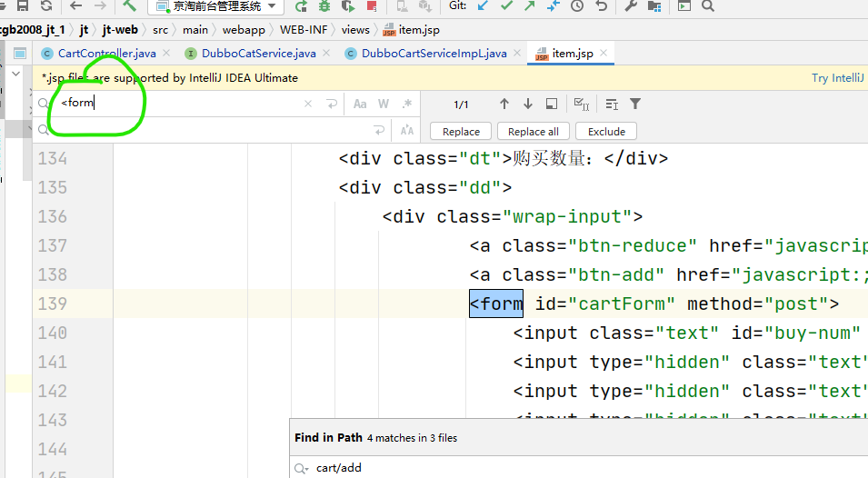
Task: Navigate Forward with the right arrow
Action: point(100,5)
